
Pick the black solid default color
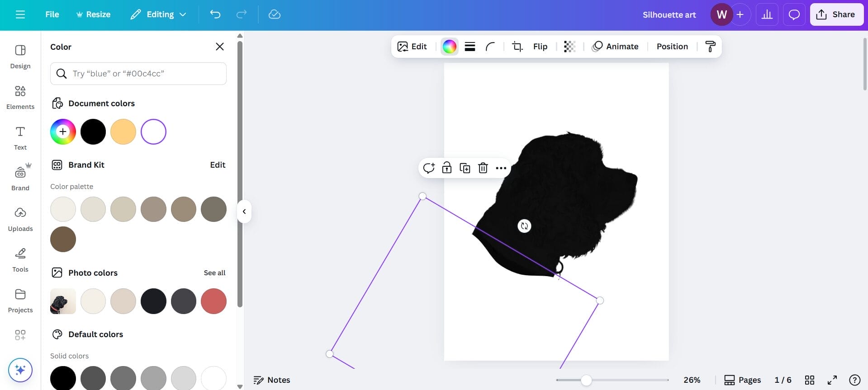[63, 378]
